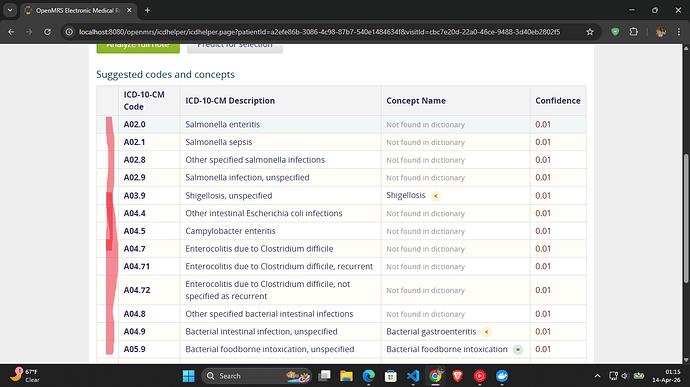Reload the OpenMRS page
This screenshot has height=387, width=690.
coord(48,32)
